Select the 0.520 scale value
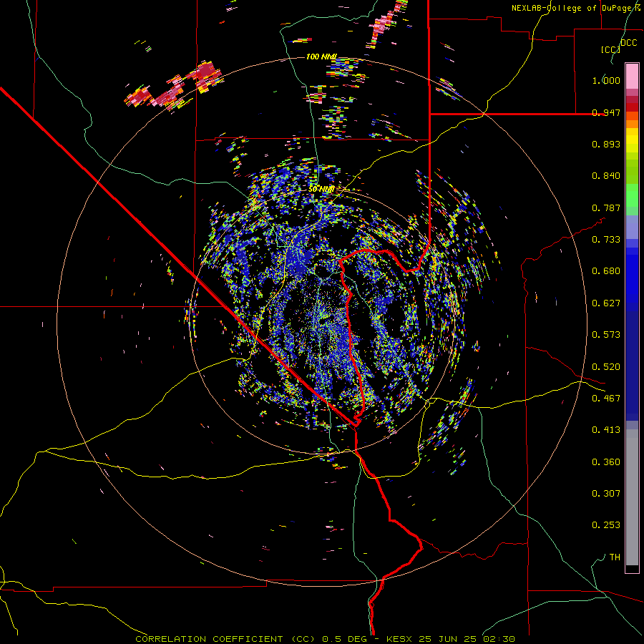The width and height of the screenshot is (644, 644). (606, 367)
